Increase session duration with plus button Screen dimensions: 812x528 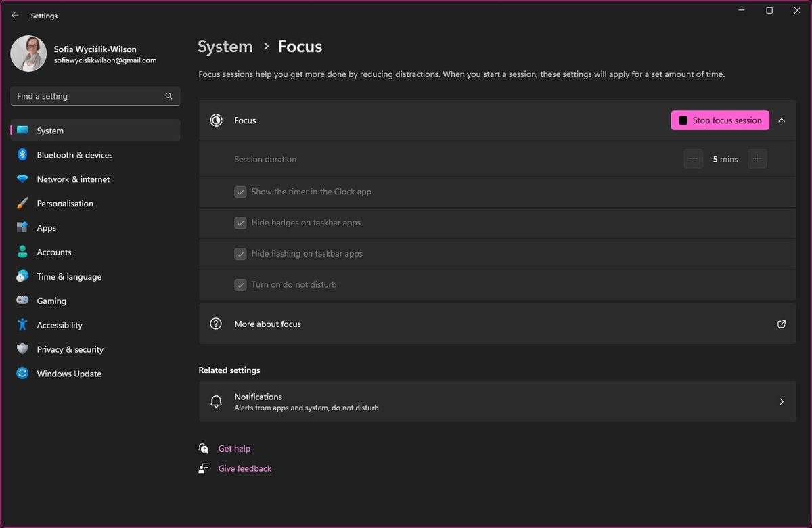[x=757, y=159]
